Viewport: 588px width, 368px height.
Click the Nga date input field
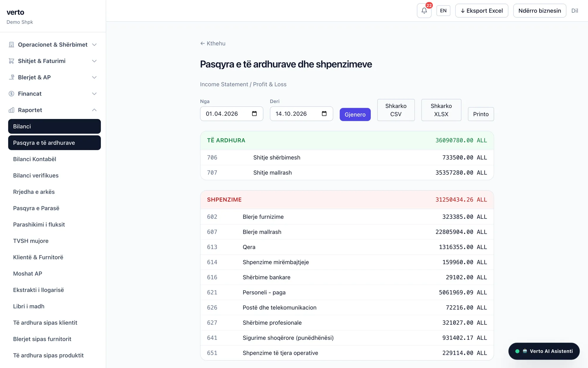[x=232, y=114]
